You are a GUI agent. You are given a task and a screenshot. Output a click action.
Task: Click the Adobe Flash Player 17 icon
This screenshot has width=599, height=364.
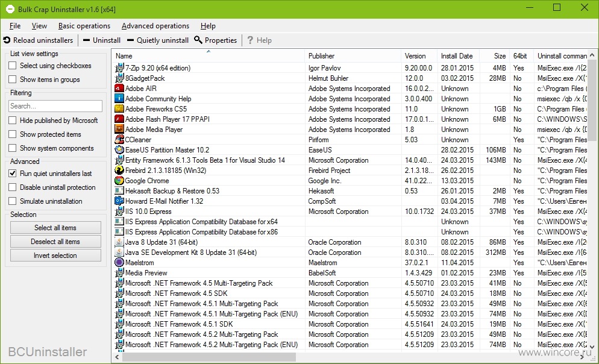(119, 119)
